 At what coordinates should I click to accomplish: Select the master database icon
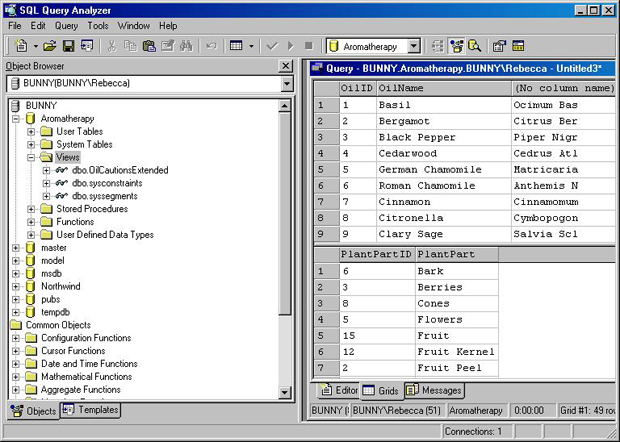tap(30, 247)
